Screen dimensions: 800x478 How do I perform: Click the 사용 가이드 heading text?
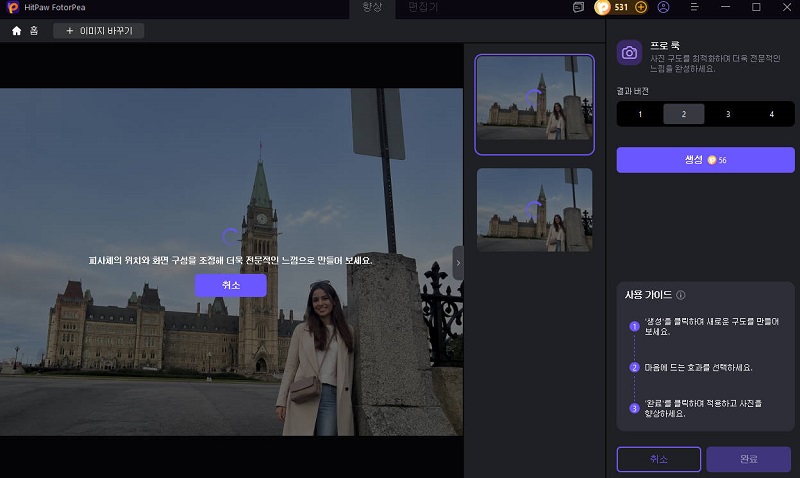(648, 295)
